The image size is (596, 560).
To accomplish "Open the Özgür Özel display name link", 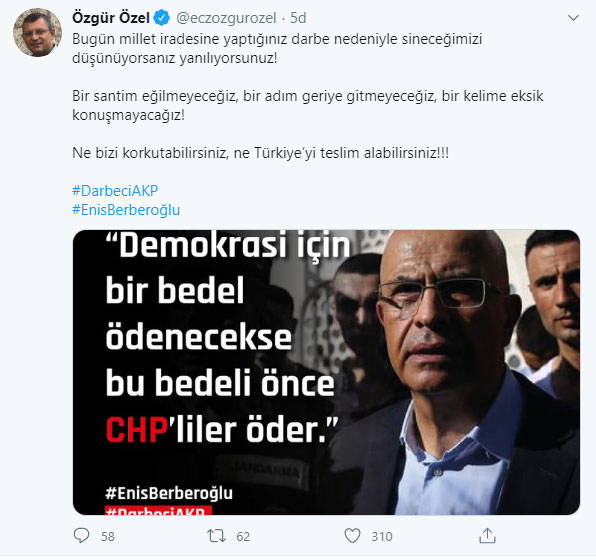I will click(x=111, y=18).
